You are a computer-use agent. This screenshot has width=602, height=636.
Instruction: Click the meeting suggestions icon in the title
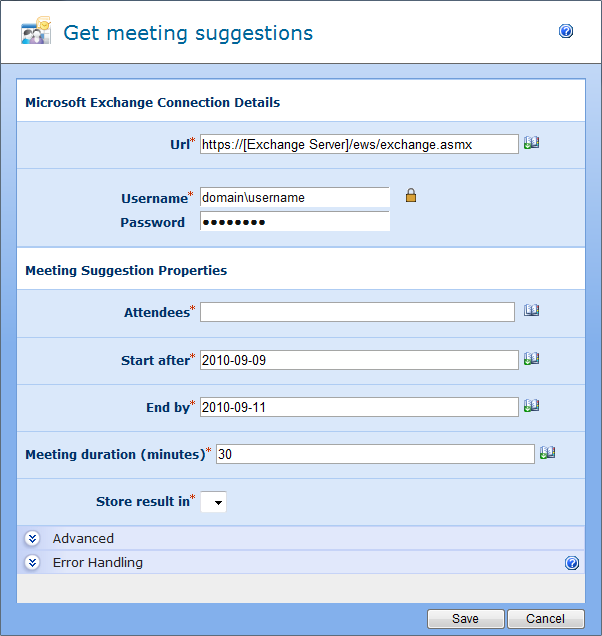point(36,32)
